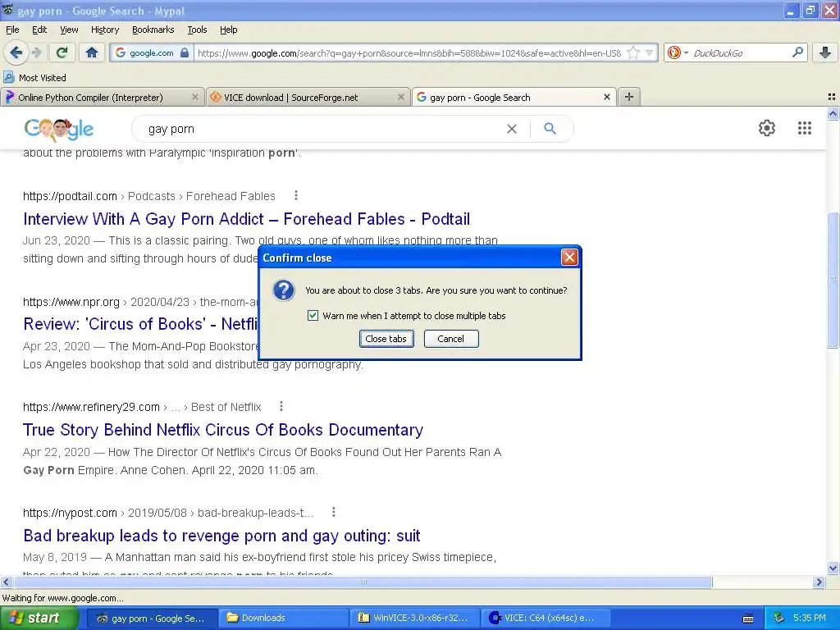The width and height of the screenshot is (840, 630).
Task: Open a new tab with plus button
Action: point(629,97)
